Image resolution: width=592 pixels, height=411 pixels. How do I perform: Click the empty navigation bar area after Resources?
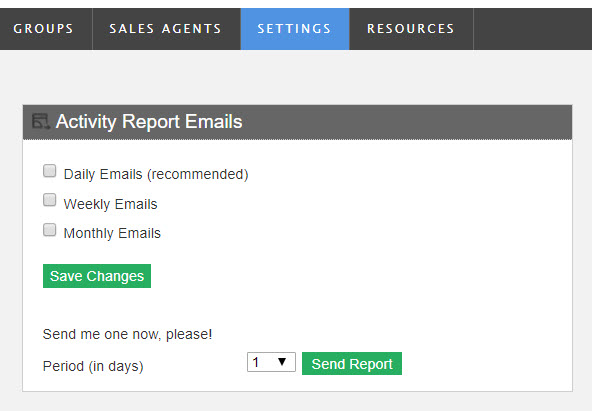533,29
